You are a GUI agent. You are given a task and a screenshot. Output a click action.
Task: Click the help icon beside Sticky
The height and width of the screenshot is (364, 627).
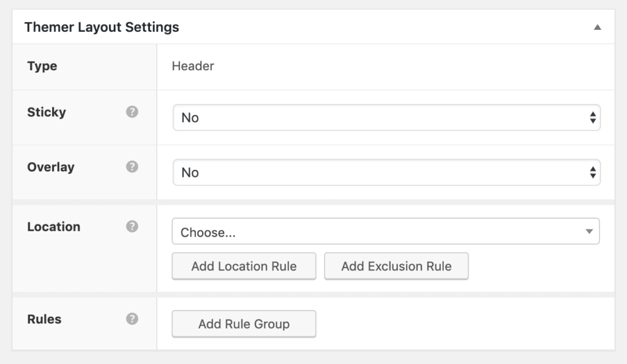pos(132,112)
